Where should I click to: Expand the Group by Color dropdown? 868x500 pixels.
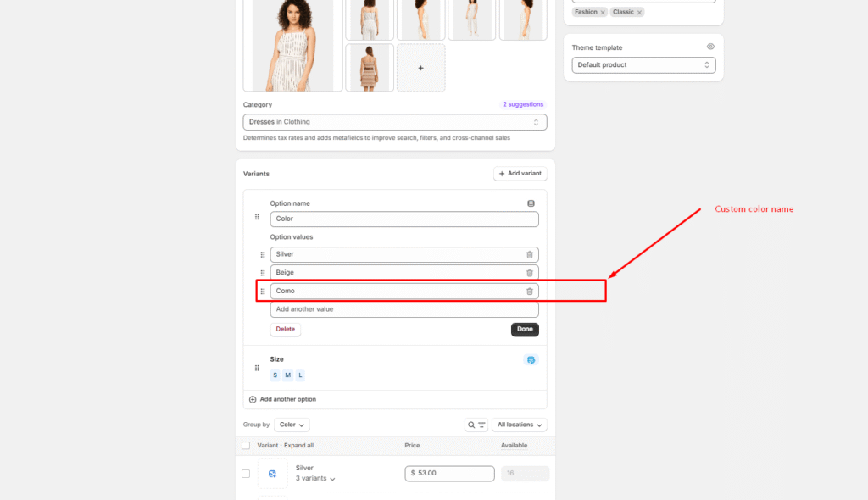tap(292, 425)
